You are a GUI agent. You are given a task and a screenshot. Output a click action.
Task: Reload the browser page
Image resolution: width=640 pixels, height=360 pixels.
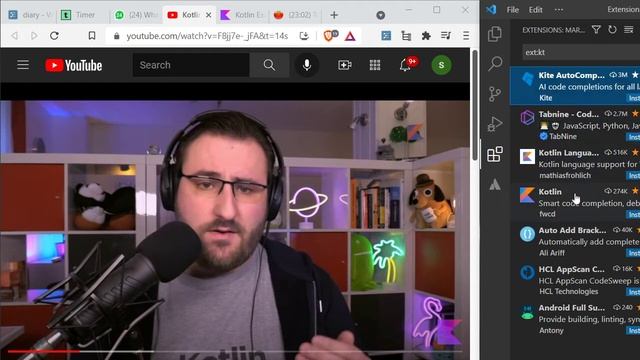tap(54, 36)
